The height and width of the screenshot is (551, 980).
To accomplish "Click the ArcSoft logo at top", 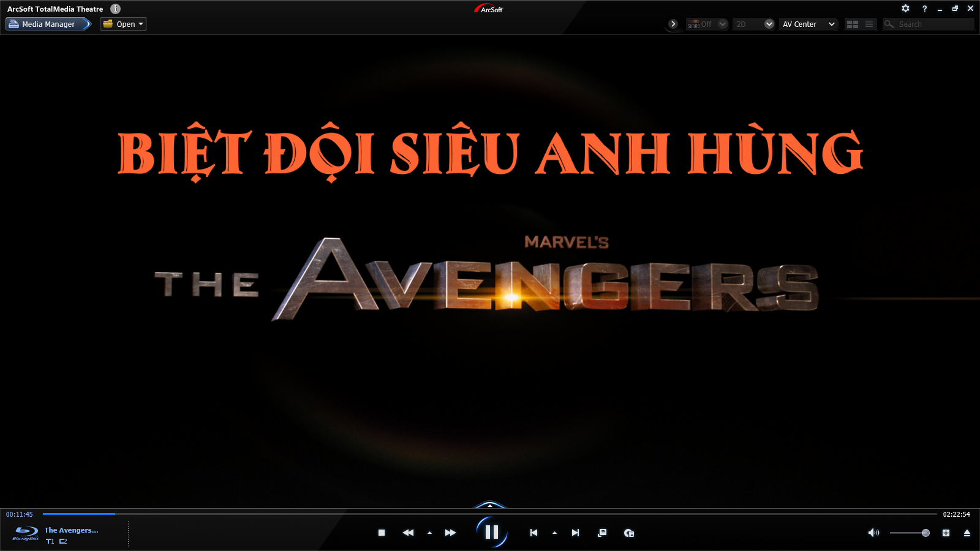I will pos(488,9).
